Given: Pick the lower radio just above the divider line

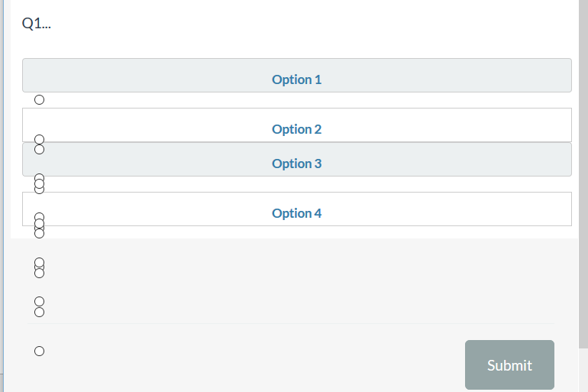Looking at the screenshot, I should click(40, 312).
